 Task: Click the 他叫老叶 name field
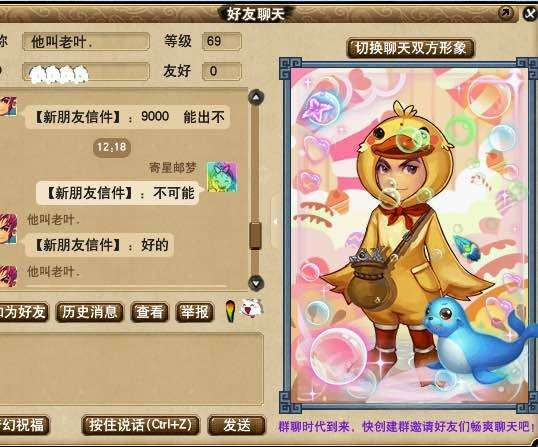[x=86, y=42]
